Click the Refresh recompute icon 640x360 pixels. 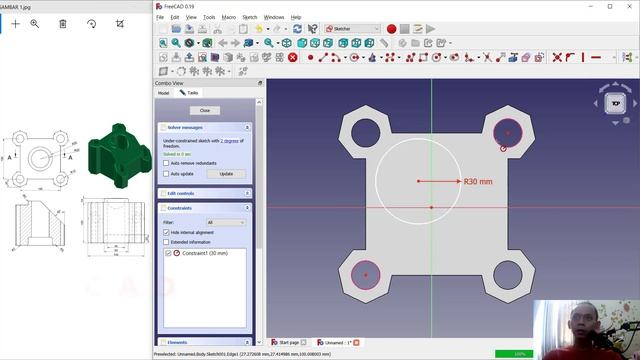click(297, 29)
